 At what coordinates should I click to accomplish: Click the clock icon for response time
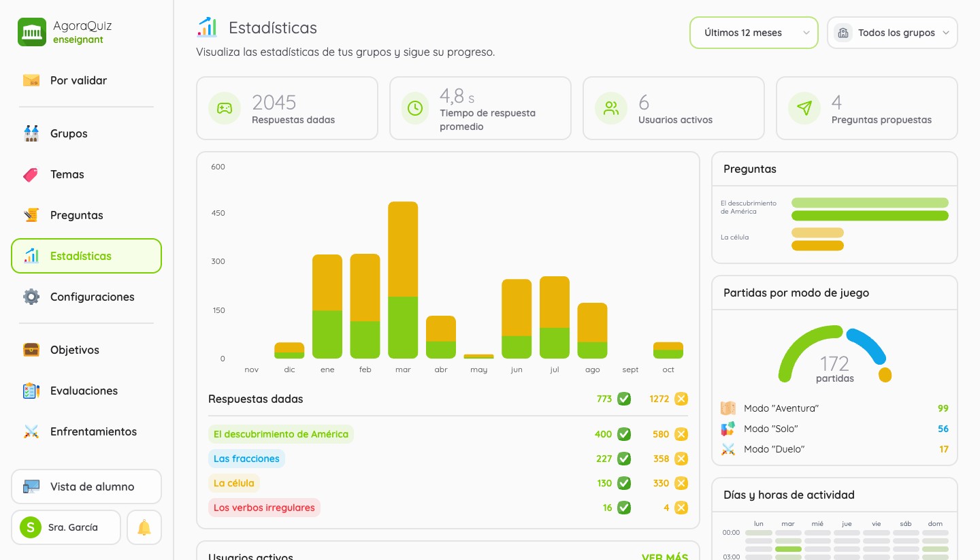point(415,108)
